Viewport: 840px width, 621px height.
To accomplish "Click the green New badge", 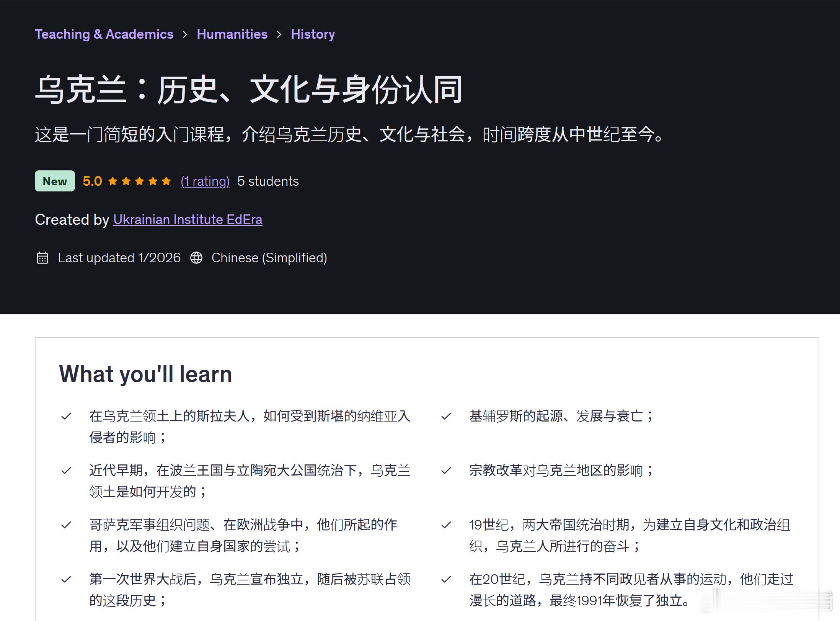I will (55, 181).
